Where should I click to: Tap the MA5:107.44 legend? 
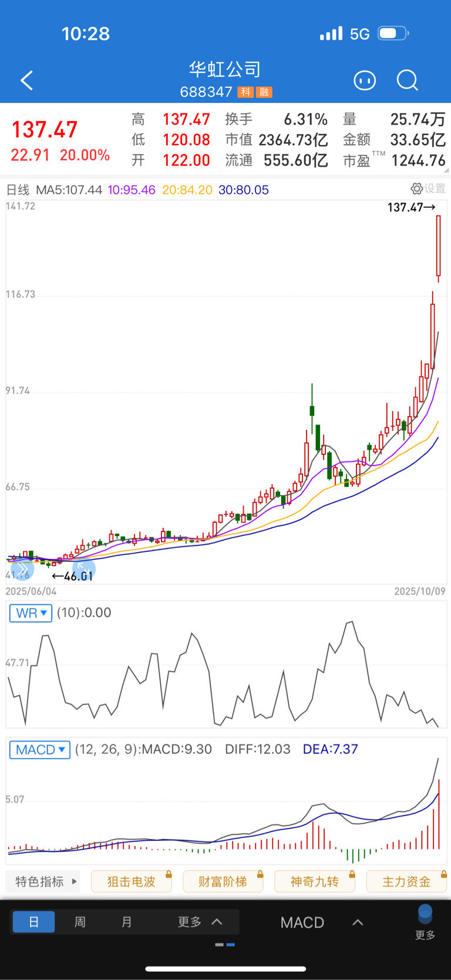click(x=69, y=190)
